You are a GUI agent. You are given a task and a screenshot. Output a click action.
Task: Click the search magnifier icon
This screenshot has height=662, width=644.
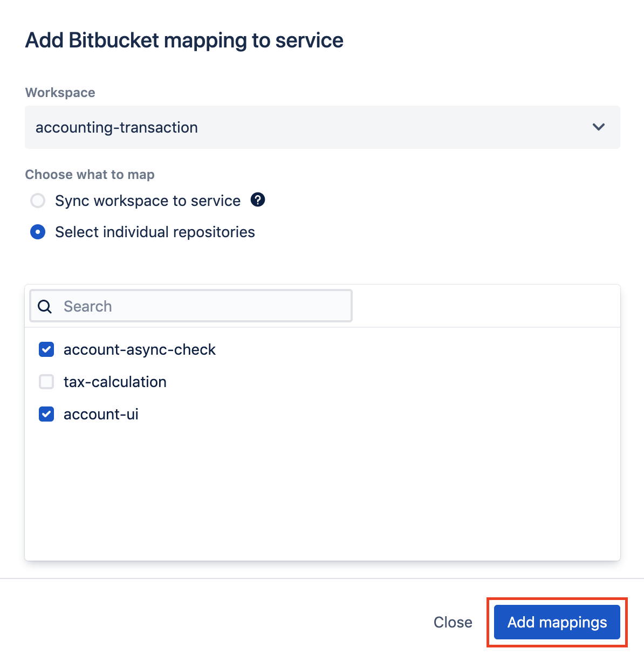(45, 307)
